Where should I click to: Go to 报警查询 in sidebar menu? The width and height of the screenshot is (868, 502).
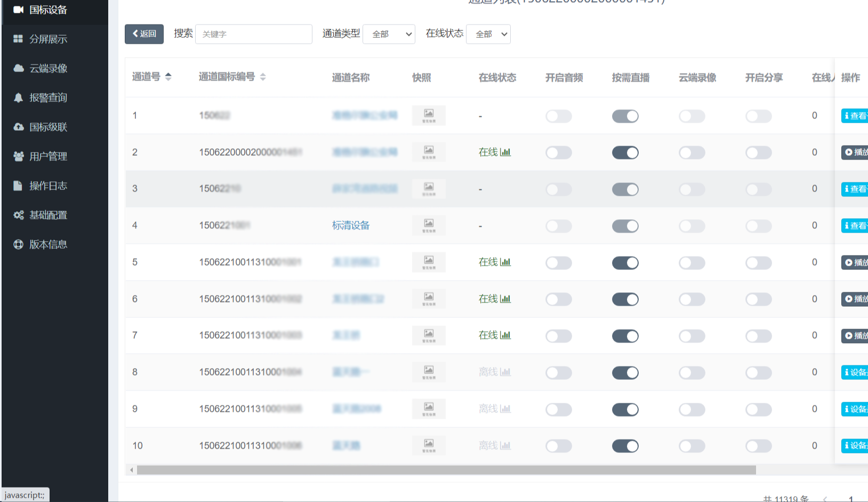pyautogui.click(x=48, y=98)
